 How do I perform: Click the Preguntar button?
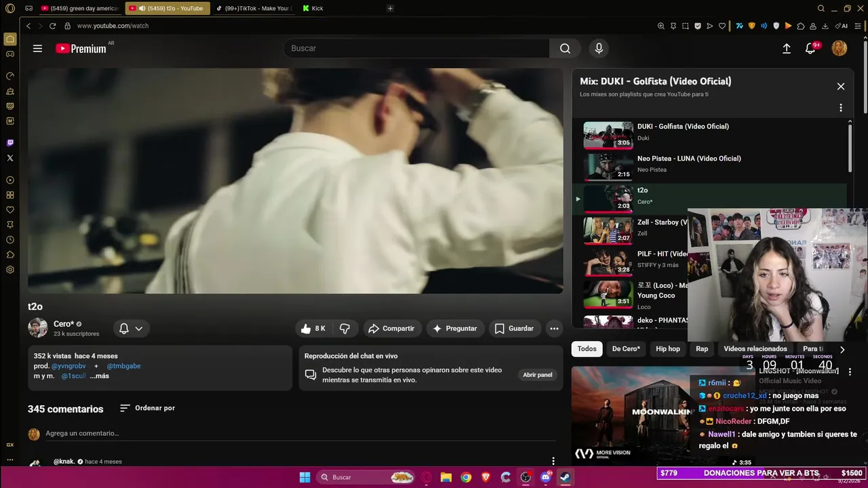point(455,329)
